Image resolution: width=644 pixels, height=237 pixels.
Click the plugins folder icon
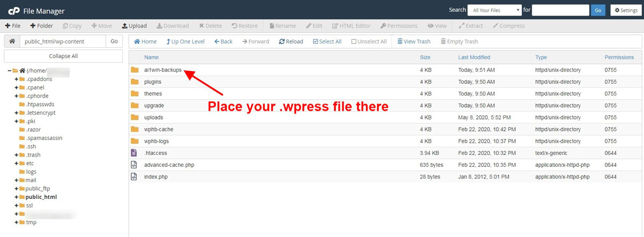point(135,82)
